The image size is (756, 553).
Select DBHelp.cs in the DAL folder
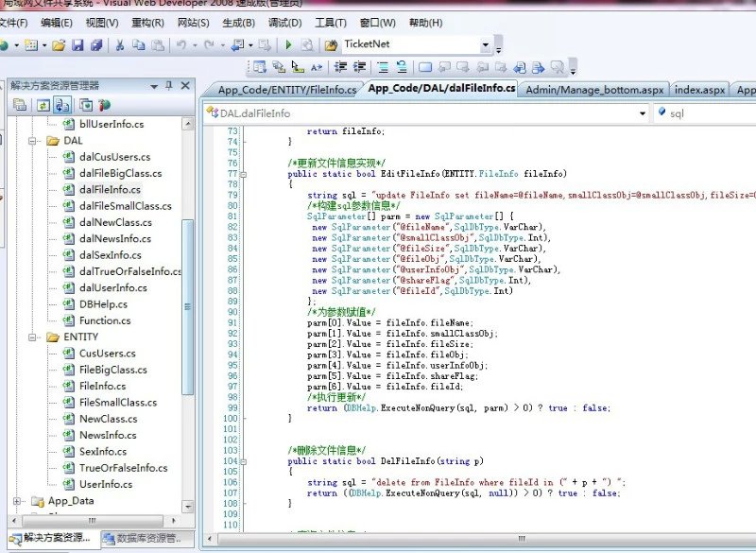coord(103,304)
